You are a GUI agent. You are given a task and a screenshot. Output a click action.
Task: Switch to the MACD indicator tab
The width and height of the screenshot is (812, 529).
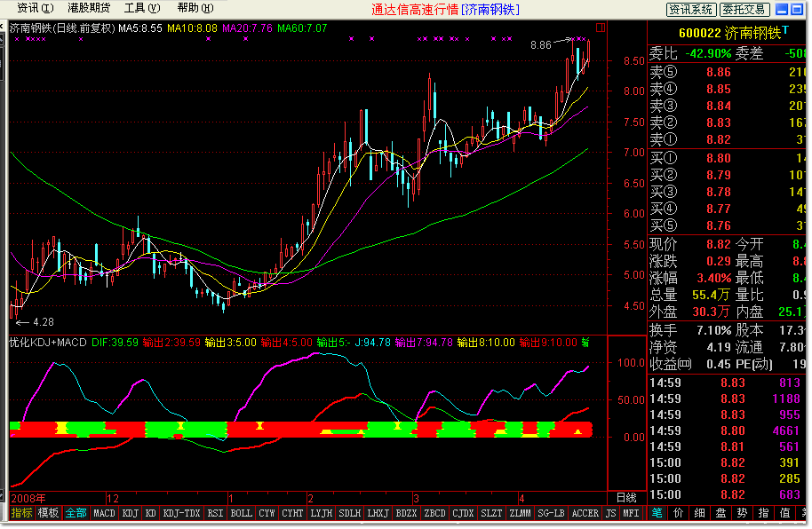104,513
